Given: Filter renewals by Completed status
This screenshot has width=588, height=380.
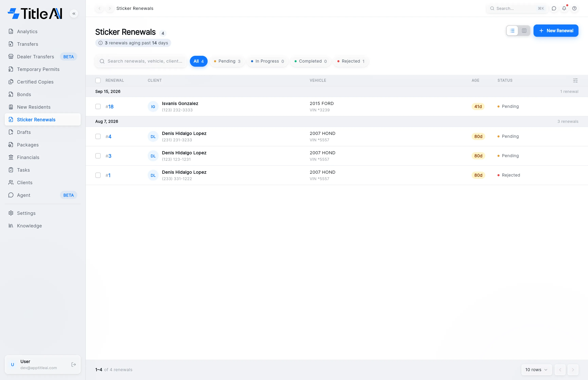Looking at the screenshot, I should pos(311,61).
